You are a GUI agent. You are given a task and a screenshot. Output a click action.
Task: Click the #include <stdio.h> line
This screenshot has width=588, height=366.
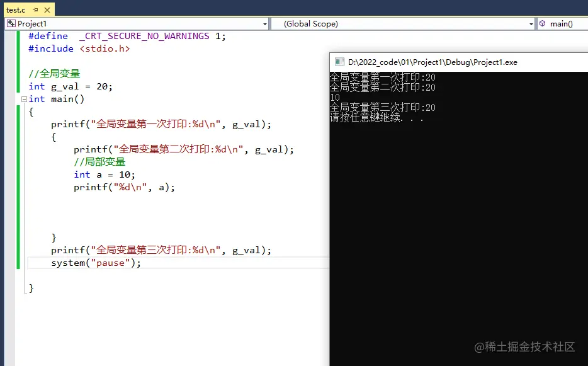tap(79, 49)
